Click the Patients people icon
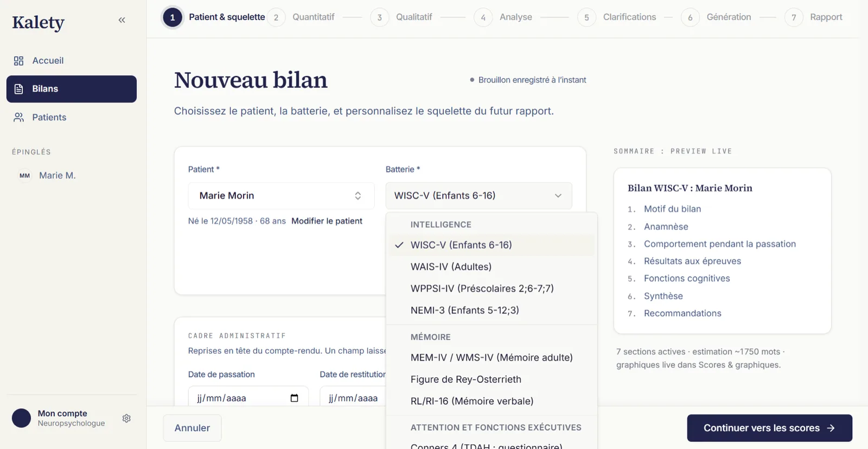868x449 pixels. (x=18, y=117)
